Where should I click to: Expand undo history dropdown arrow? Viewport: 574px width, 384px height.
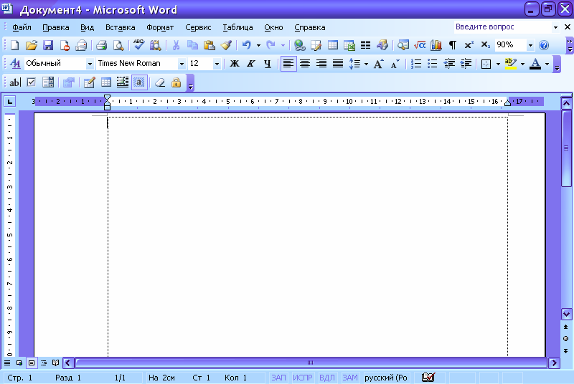(258, 45)
